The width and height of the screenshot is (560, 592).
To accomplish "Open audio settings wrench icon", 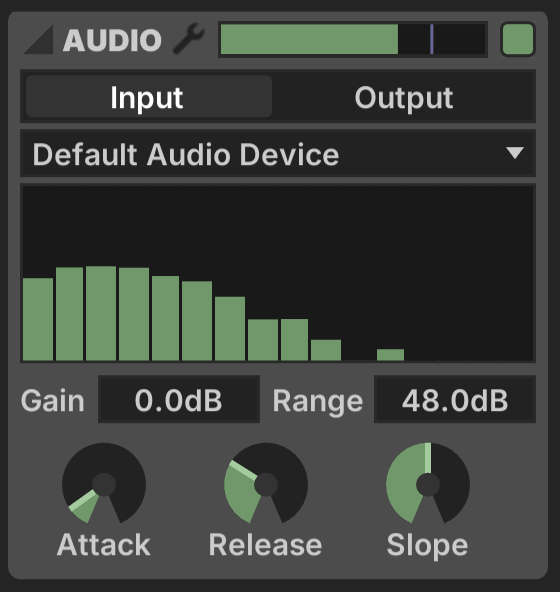I will (x=188, y=39).
